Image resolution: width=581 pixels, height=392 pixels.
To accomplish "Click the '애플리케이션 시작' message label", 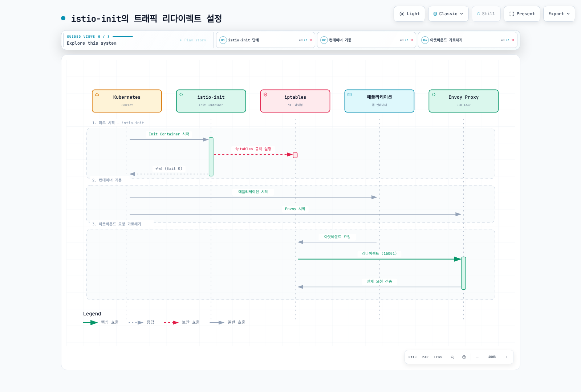I will pos(253,192).
